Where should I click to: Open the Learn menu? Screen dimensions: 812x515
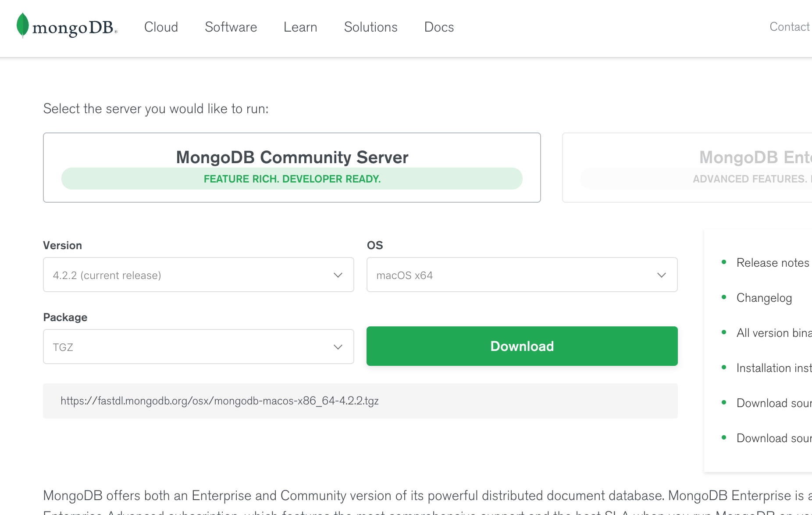tap(300, 27)
